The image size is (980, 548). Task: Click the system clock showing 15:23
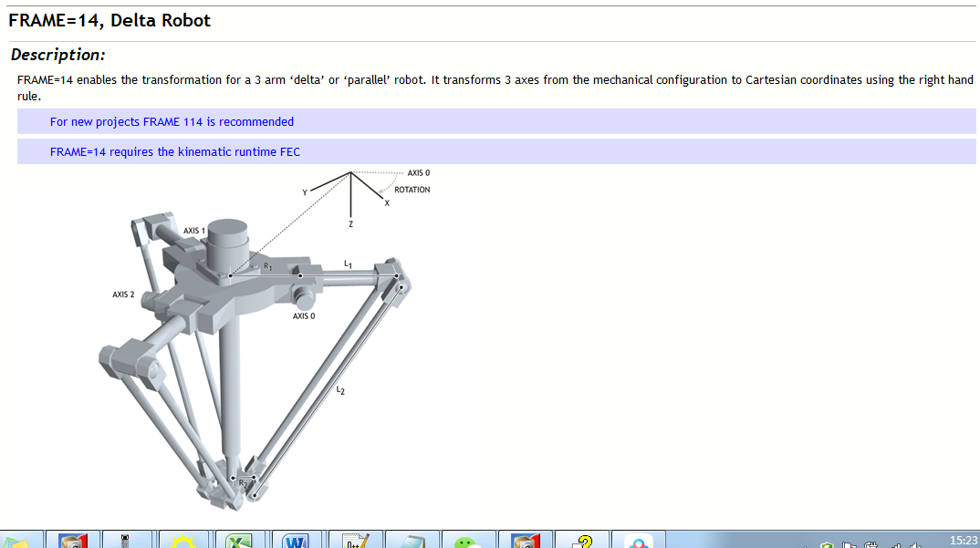(x=963, y=541)
